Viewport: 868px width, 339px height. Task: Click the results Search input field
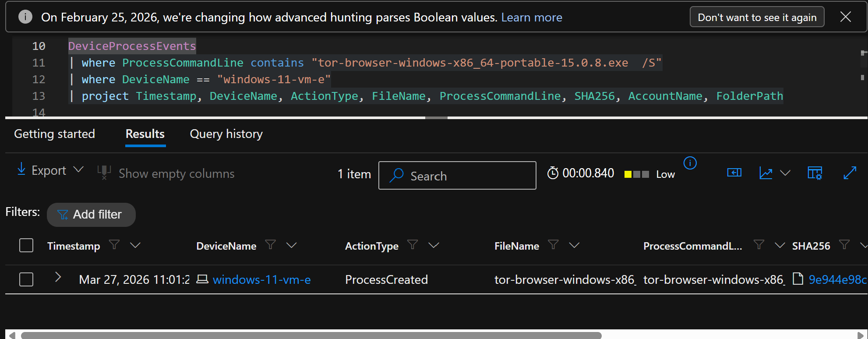click(464, 176)
